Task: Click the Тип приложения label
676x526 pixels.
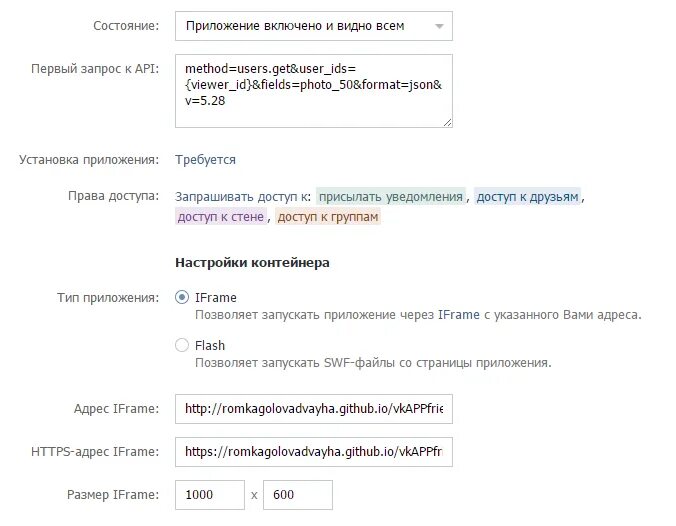Action: coord(108,298)
